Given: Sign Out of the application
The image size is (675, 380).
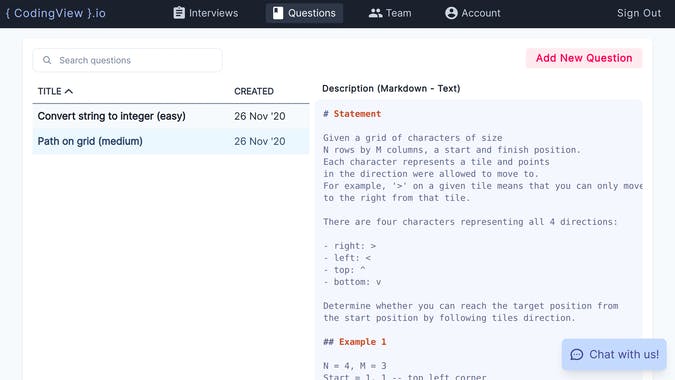Looking at the screenshot, I should point(639,13).
